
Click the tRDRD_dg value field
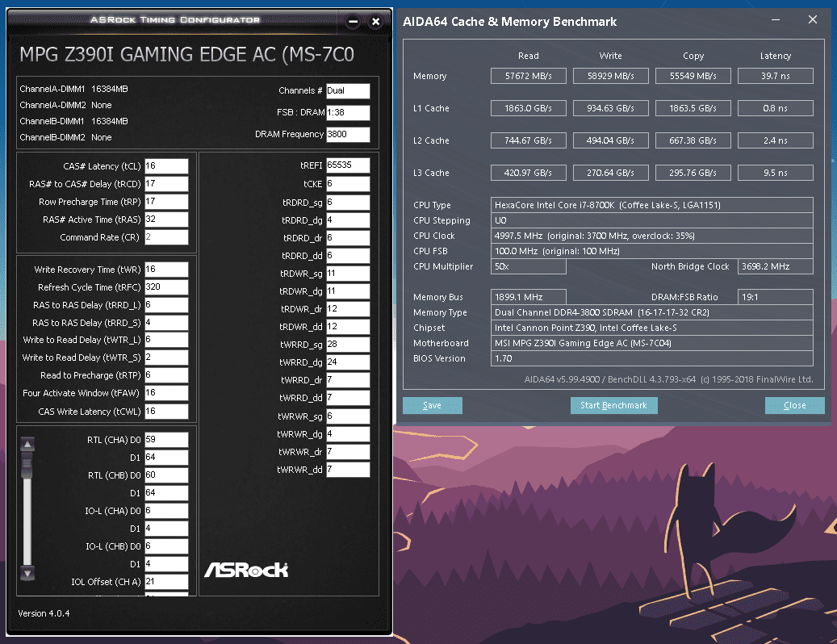pyautogui.click(x=348, y=220)
